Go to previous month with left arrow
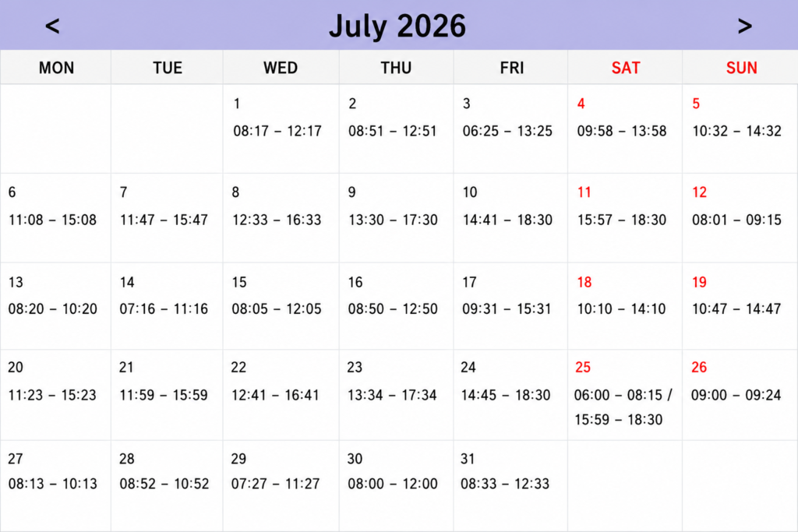The width and height of the screenshot is (798, 532). pos(52,26)
